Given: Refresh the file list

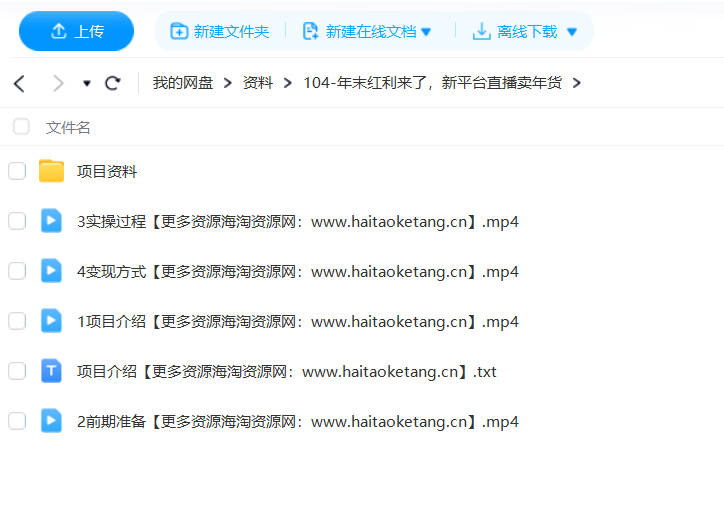Looking at the screenshot, I should coord(113,83).
